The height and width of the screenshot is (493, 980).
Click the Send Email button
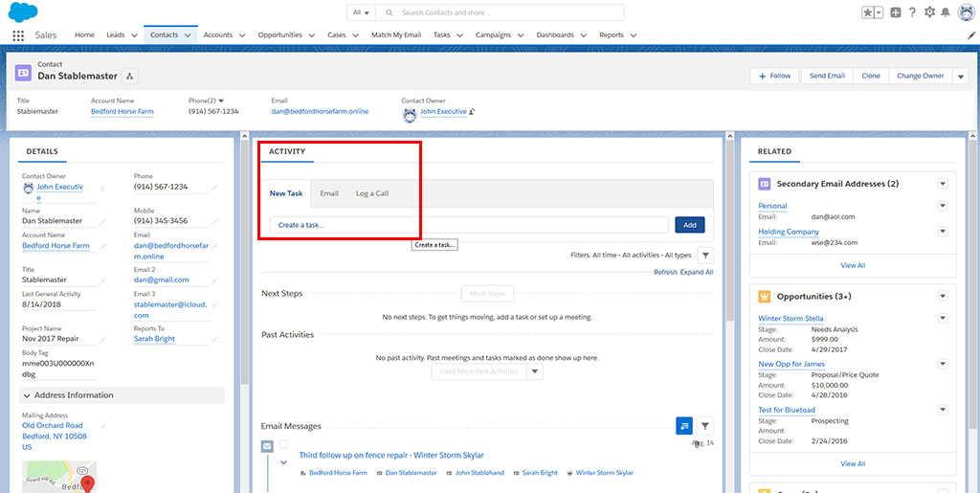tap(827, 76)
